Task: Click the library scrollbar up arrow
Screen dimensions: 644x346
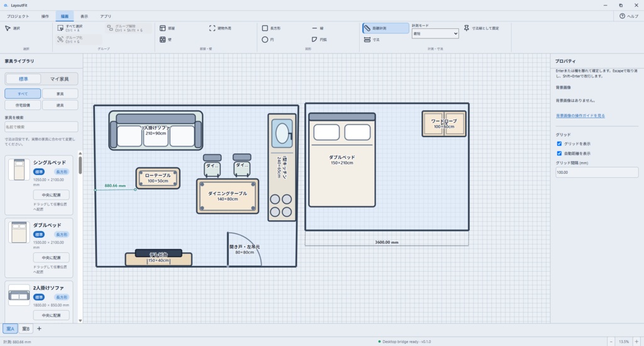Action: pyautogui.click(x=80, y=153)
